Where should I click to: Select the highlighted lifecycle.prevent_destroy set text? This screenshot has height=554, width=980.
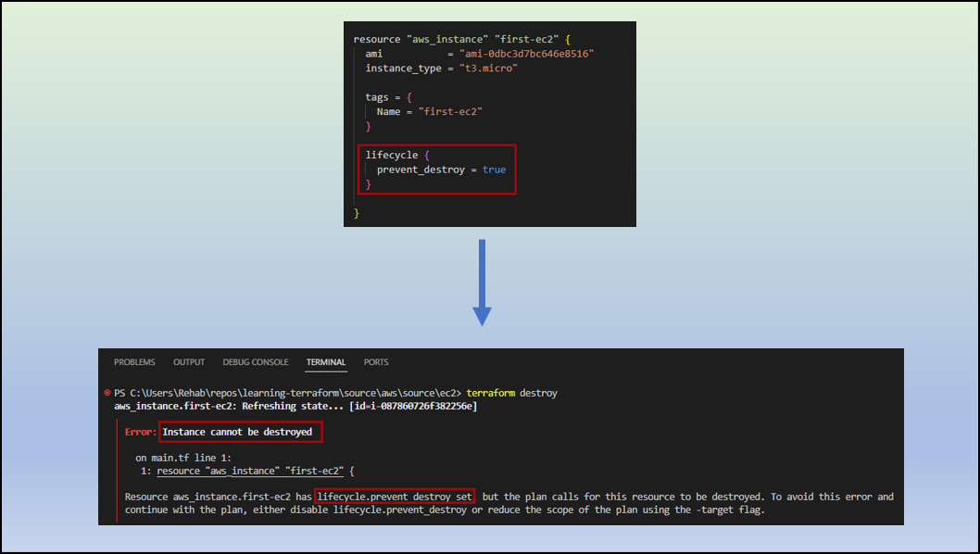tap(395, 496)
